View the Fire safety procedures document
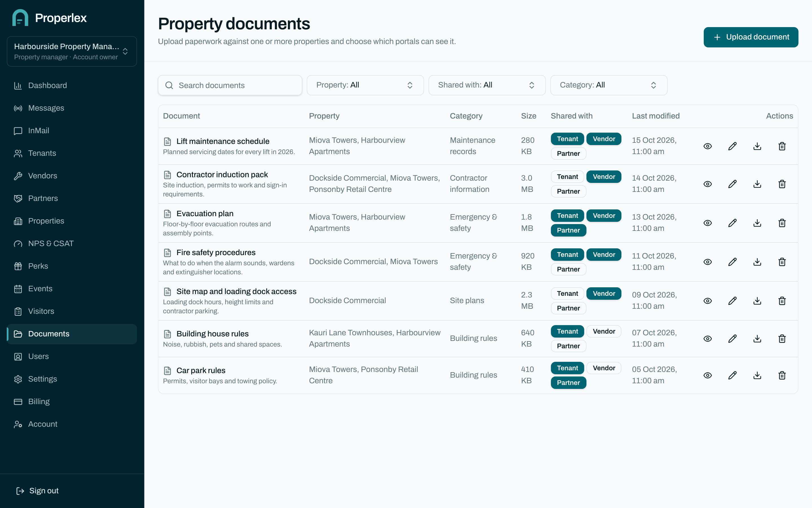 707,262
